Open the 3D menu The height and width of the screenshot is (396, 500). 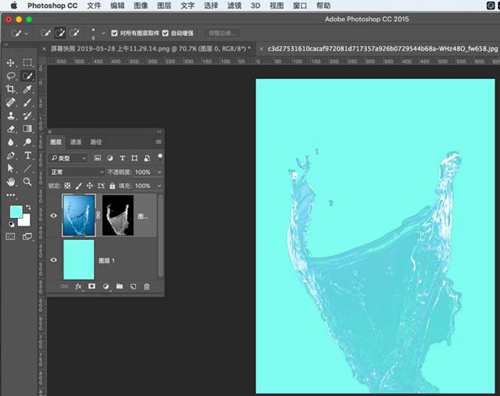pos(255,6)
